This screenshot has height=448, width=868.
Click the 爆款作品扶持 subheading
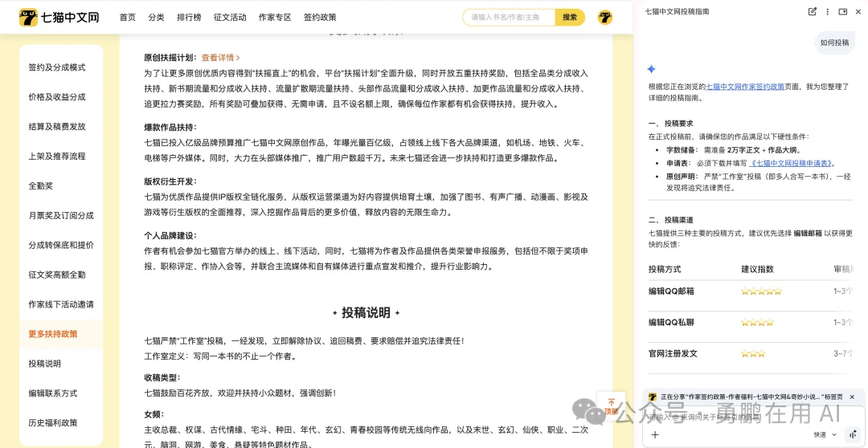pyautogui.click(x=170, y=127)
